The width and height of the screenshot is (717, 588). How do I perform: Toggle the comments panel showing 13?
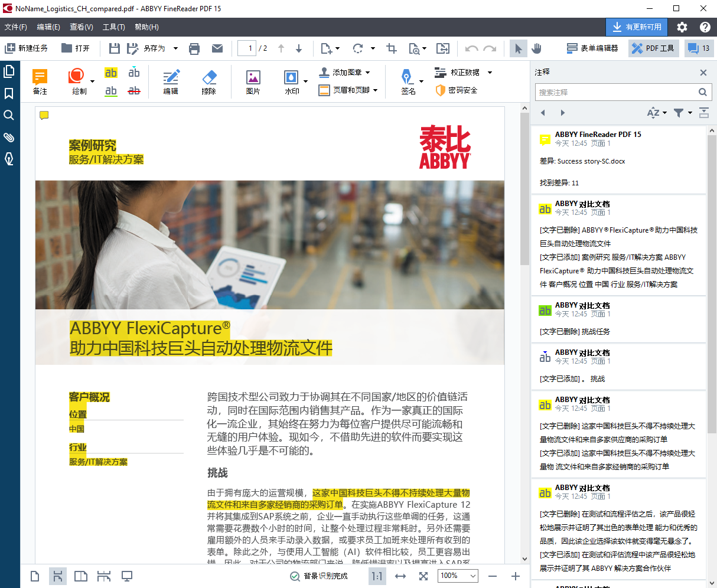(x=699, y=48)
